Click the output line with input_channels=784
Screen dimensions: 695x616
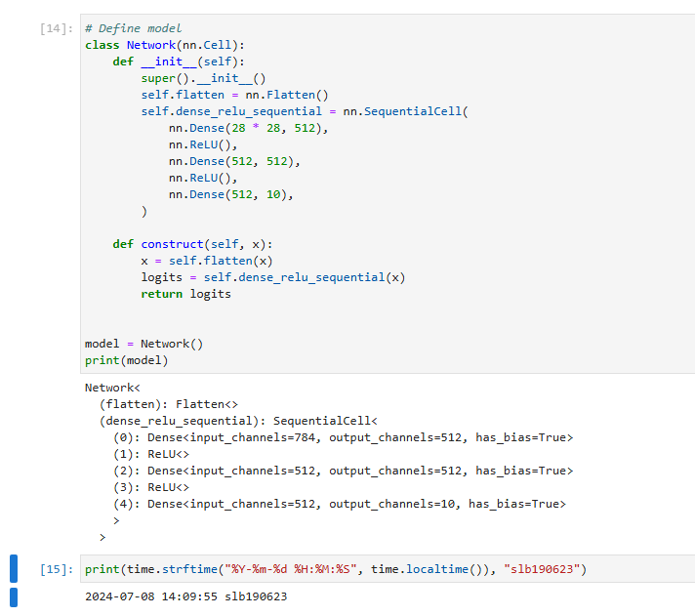click(x=343, y=437)
